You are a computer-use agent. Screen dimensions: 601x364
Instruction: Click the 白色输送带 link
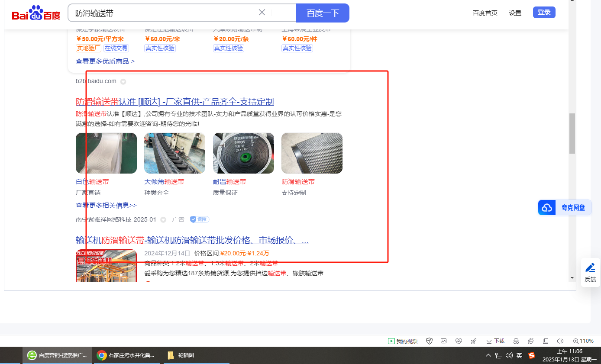pos(92,182)
